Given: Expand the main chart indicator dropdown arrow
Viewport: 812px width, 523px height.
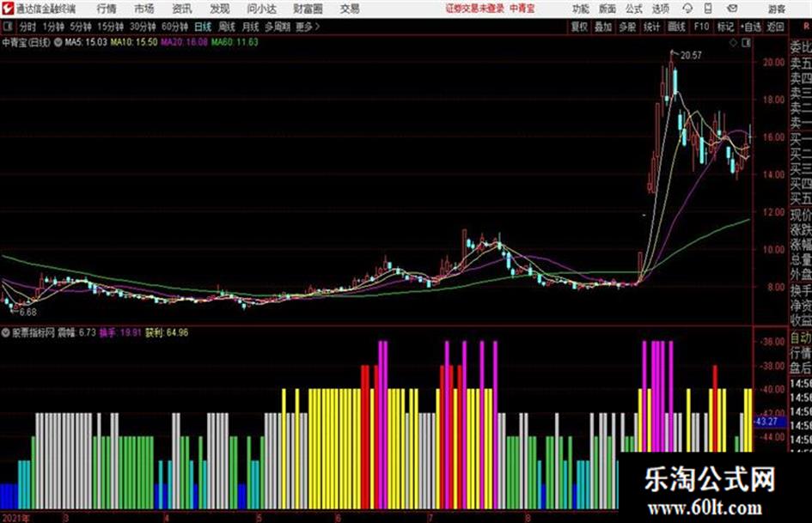Looking at the screenshot, I should (58, 42).
